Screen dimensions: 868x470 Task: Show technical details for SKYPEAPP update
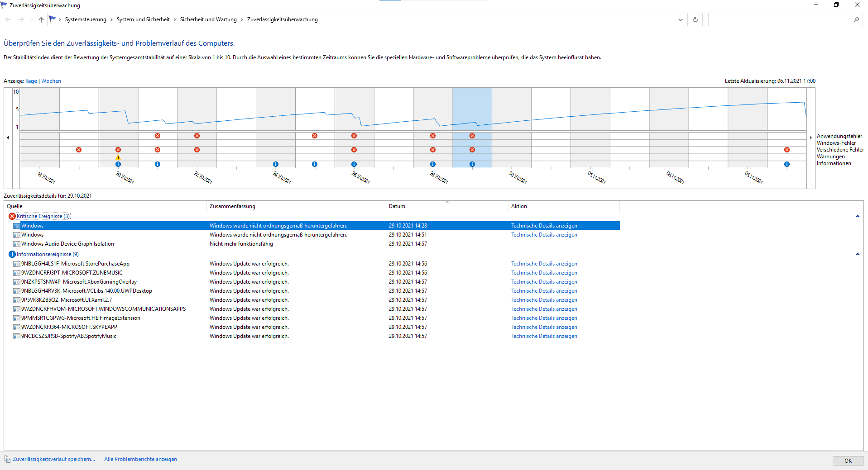click(x=544, y=327)
